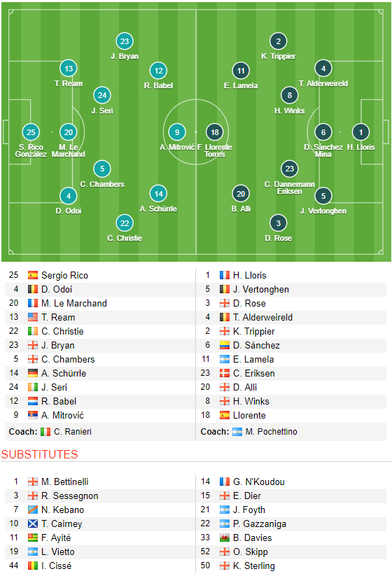
Task: Select S. Rico's number 25 marker on the pitch
Action: pyautogui.click(x=31, y=132)
